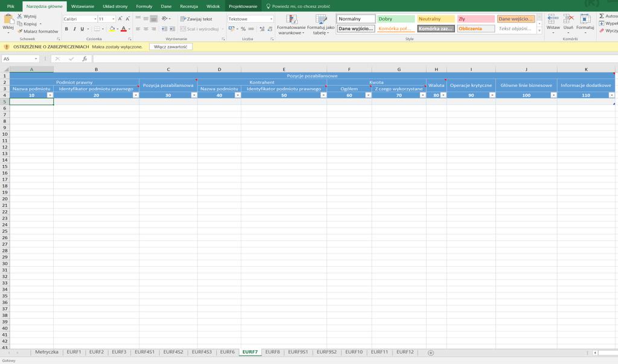
Task: Open filter dropdown for column 110
Action: click(x=611, y=95)
